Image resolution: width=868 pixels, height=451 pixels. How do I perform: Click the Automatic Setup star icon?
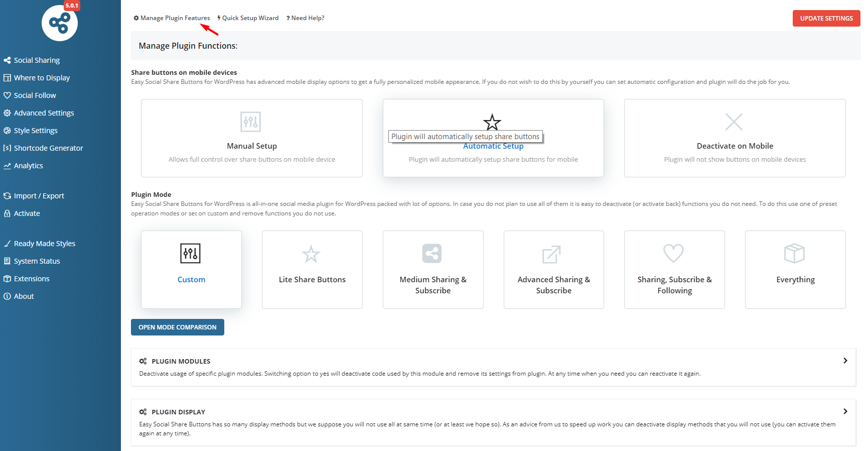click(492, 122)
